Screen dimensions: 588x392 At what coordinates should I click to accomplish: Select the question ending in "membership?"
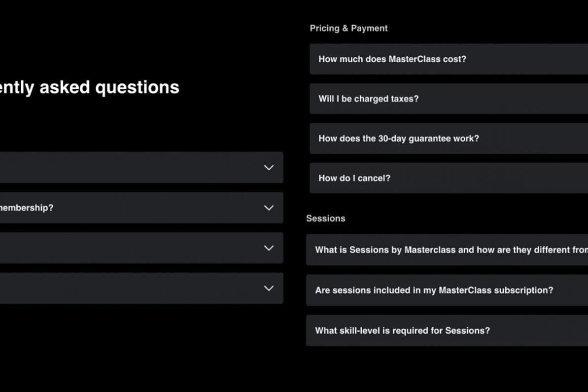click(138, 208)
